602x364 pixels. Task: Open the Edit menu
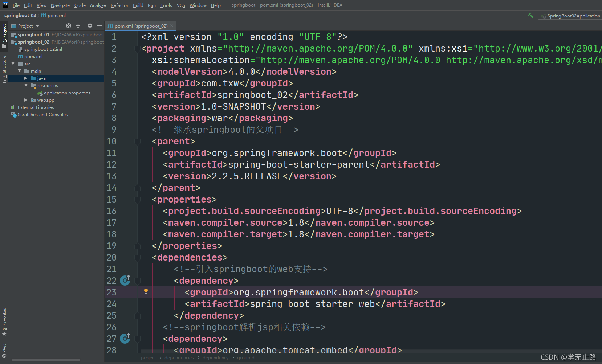click(x=28, y=5)
